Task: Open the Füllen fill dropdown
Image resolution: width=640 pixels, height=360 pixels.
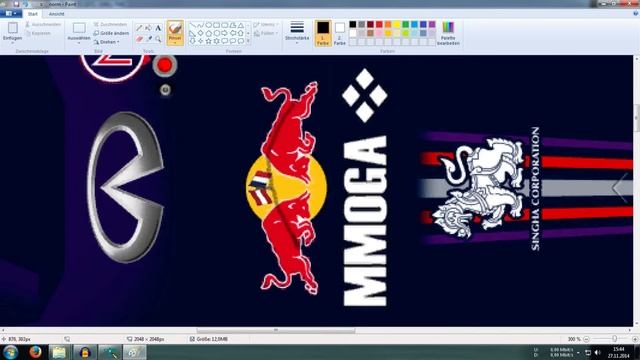Action: point(265,33)
